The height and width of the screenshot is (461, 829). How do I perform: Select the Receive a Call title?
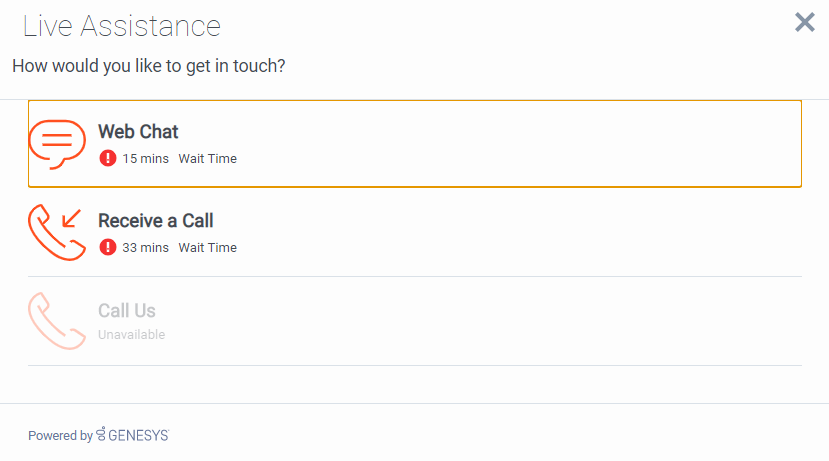point(155,220)
